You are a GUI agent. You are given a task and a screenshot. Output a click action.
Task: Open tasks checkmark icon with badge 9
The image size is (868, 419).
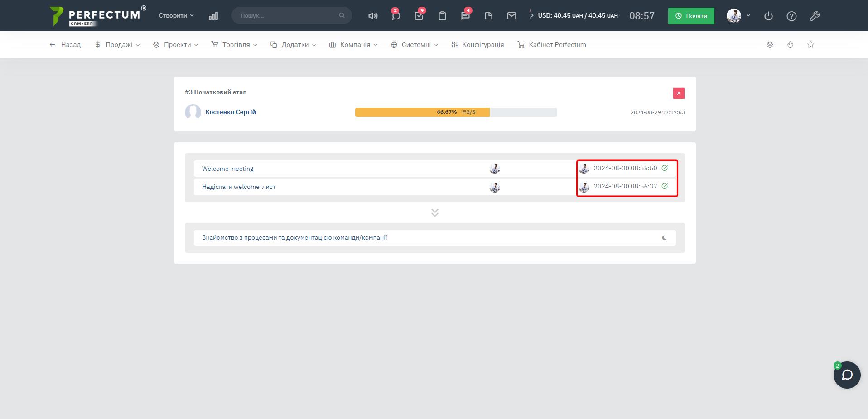coord(419,16)
